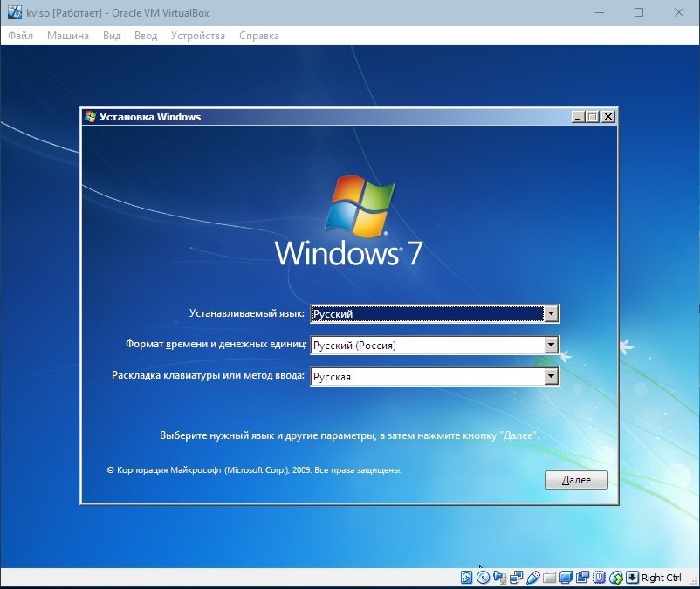Open the Файл menu
The image size is (700, 589).
[x=21, y=36]
